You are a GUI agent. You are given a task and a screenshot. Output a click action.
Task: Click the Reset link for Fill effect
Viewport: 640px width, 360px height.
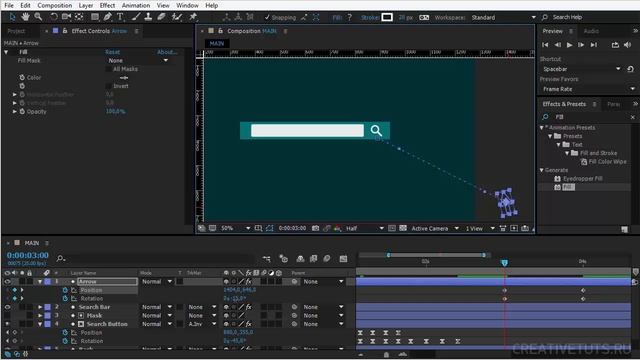pyautogui.click(x=112, y=52)
